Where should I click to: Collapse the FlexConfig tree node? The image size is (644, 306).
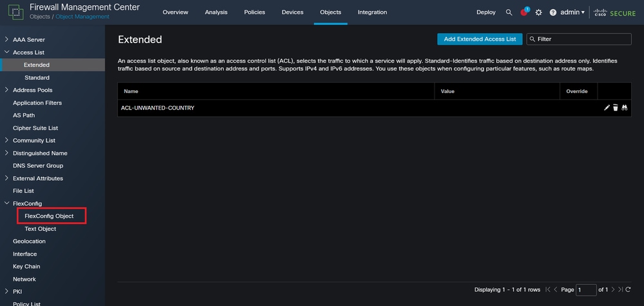pos(6,203)
